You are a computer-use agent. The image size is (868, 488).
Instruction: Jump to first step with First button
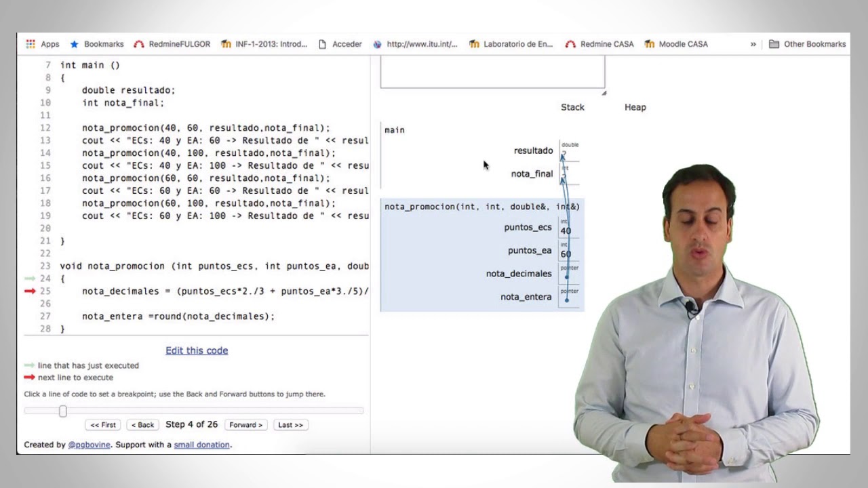(x=103, y=425)
